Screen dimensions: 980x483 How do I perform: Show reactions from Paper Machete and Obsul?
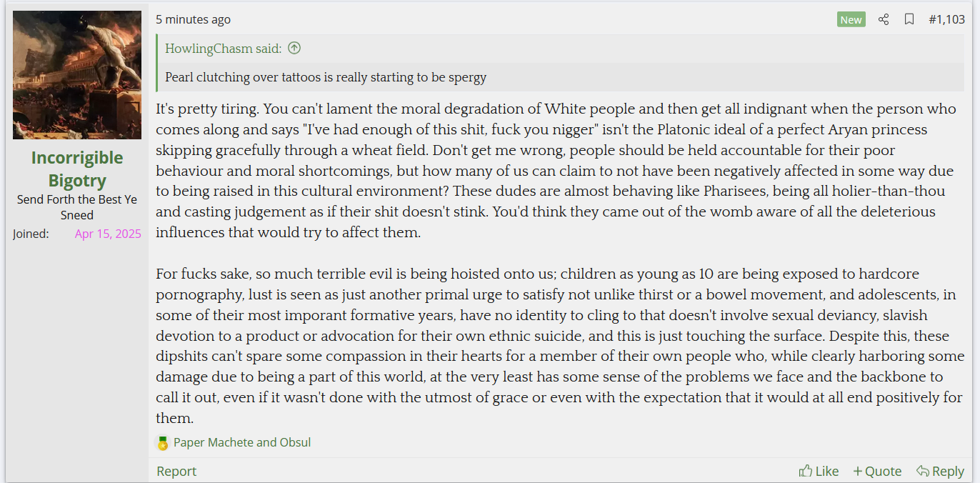tap(242, 442)
